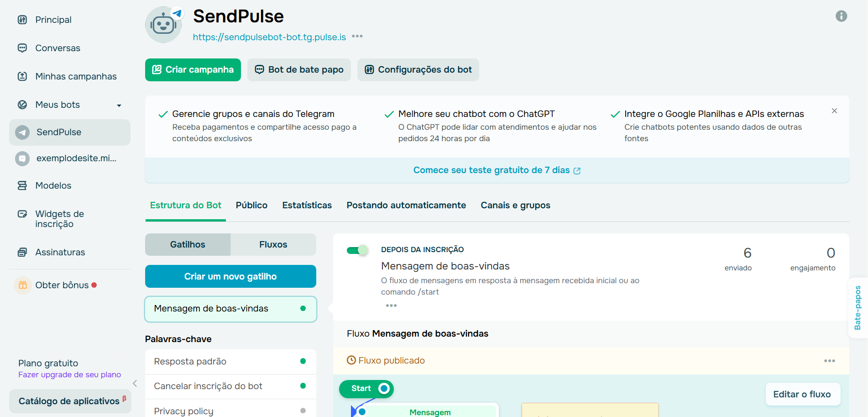This screenshot has height=417, width=868.
Task: Expand Meus bots dropdown arrow
Action: [119, 106]
